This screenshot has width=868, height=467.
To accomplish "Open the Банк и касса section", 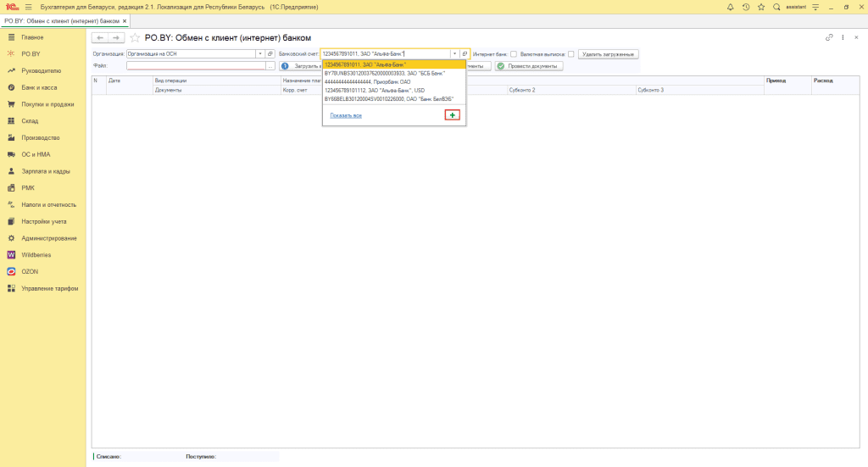I will (x=38, y=87).
